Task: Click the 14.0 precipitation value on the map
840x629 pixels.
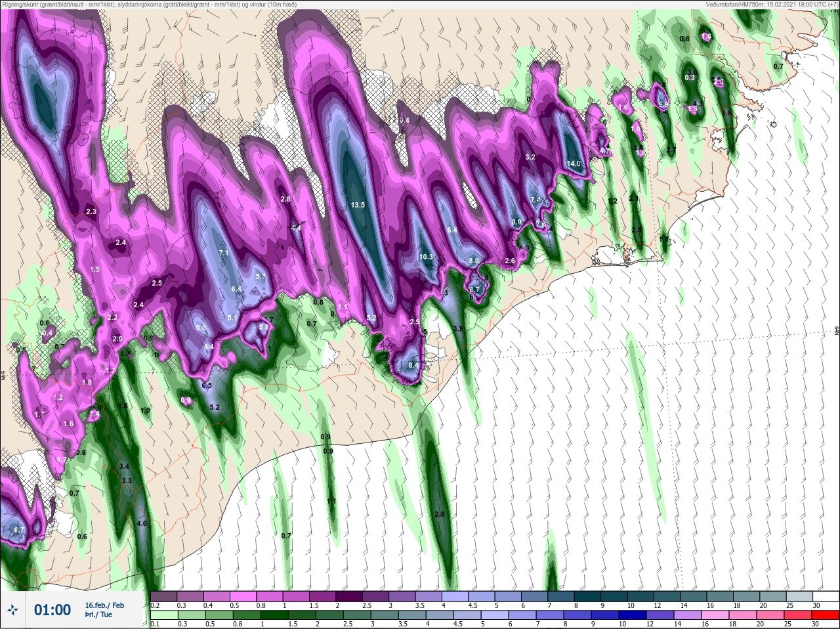Action: tap(574, 163)
